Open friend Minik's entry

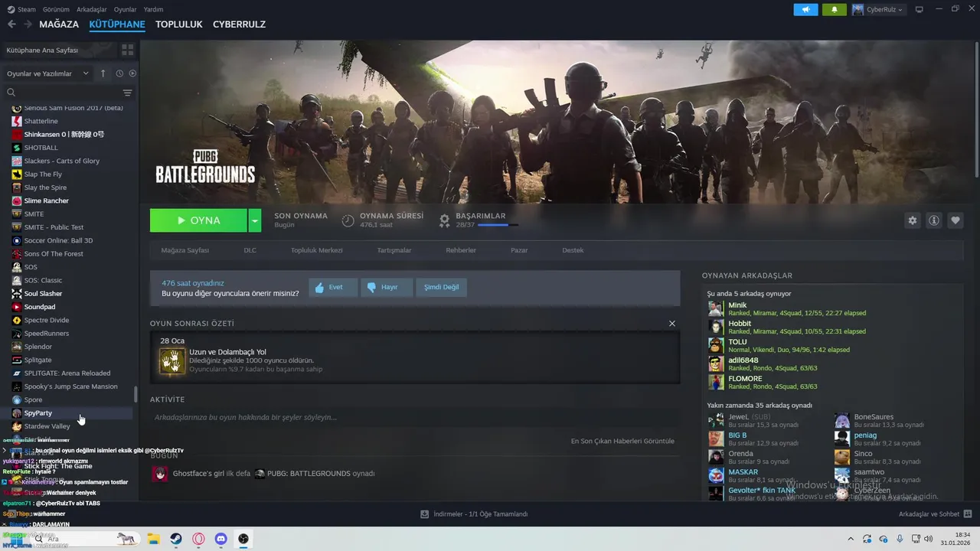[831, 308]
